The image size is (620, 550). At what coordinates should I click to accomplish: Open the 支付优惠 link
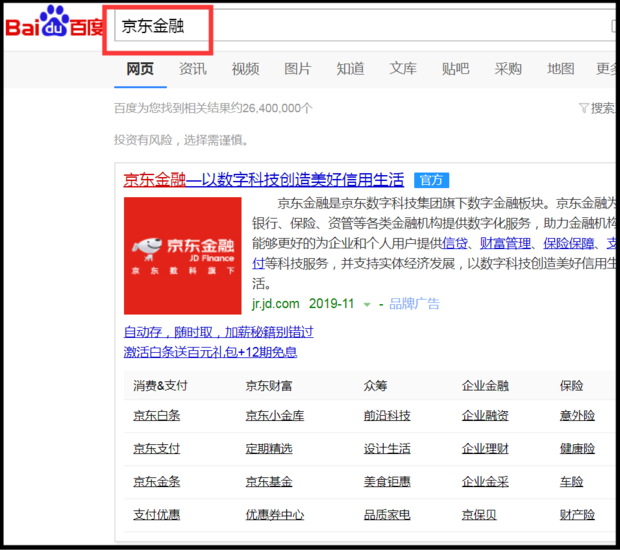point(157,515)
